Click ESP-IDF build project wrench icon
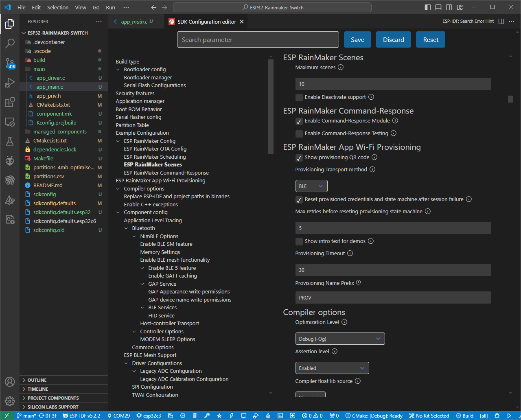 (x=207, y=416)
